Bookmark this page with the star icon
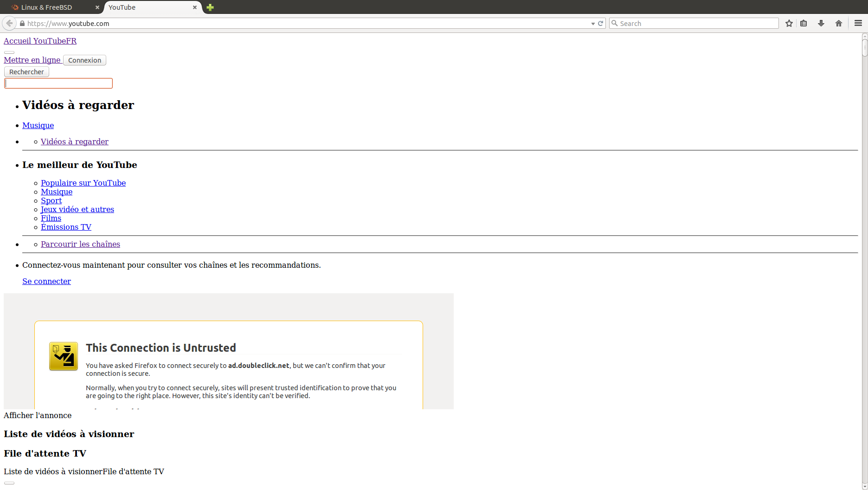The height and width of the screenshot is (490, 868). [x=789, y=23]
